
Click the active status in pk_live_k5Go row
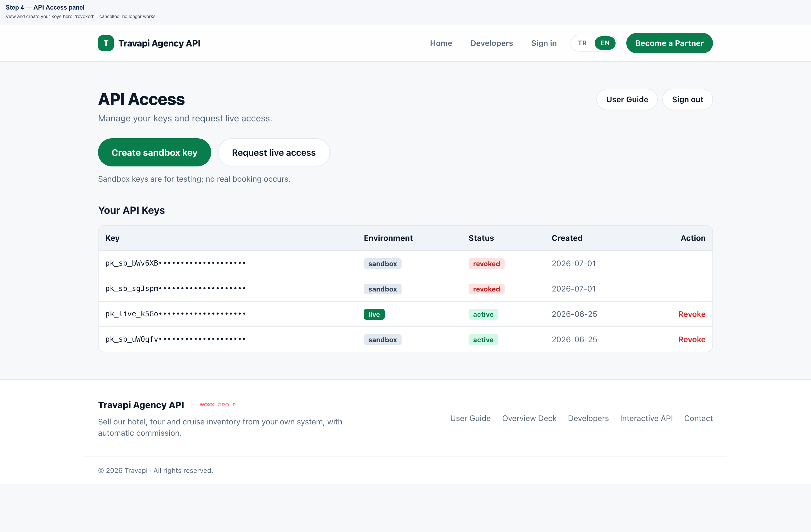tap(483, 314)
